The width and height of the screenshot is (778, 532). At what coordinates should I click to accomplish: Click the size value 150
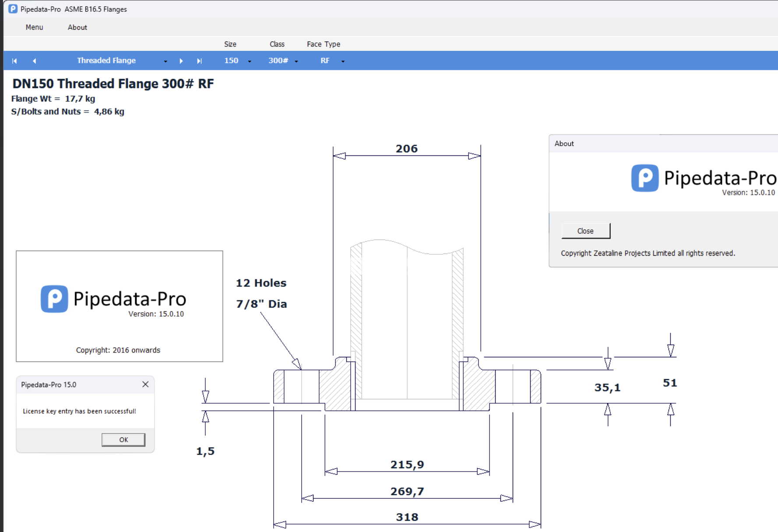pyautogui.click(x=231, y=60)
